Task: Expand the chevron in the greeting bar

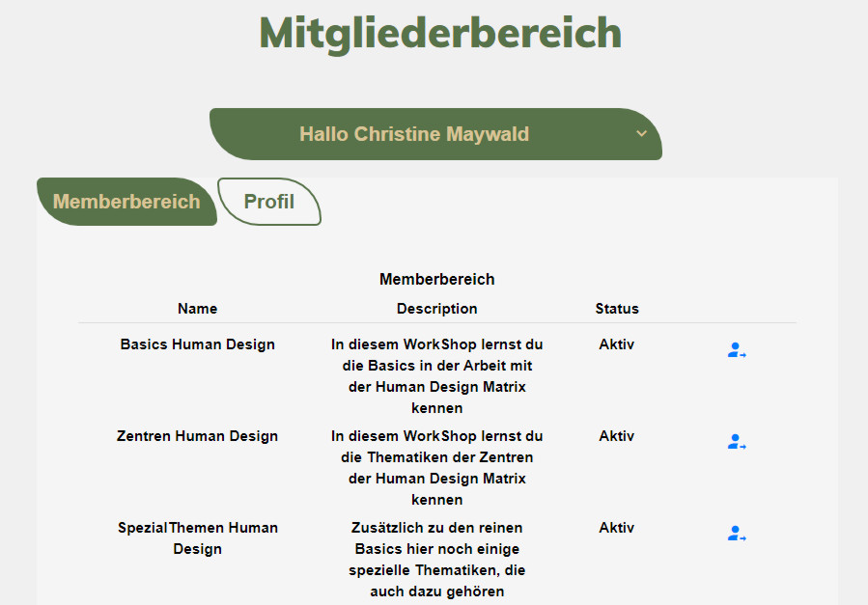Action: coord(641,133)
